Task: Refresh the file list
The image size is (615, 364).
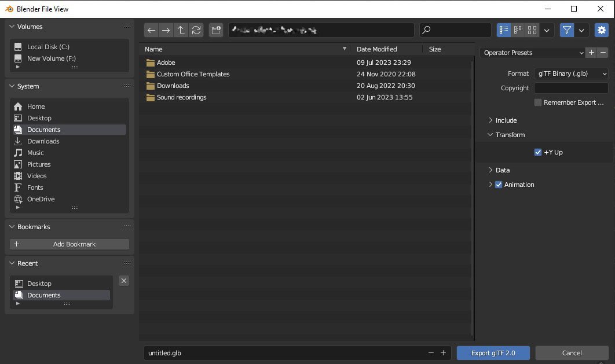Action: tap(196, 30)
